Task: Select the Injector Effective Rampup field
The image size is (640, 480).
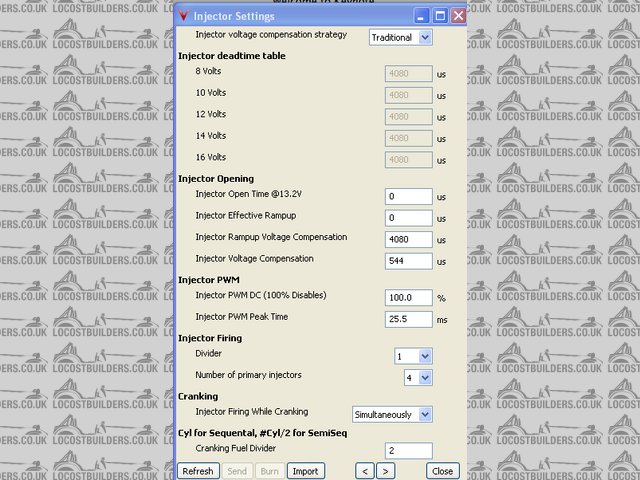Action: (x=408, y=218)
